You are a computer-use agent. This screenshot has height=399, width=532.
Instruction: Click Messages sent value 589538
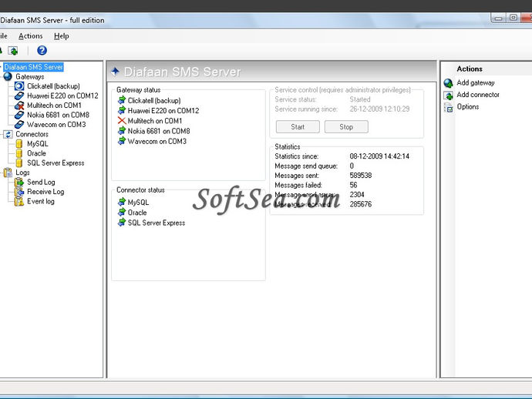click(361, 176)
